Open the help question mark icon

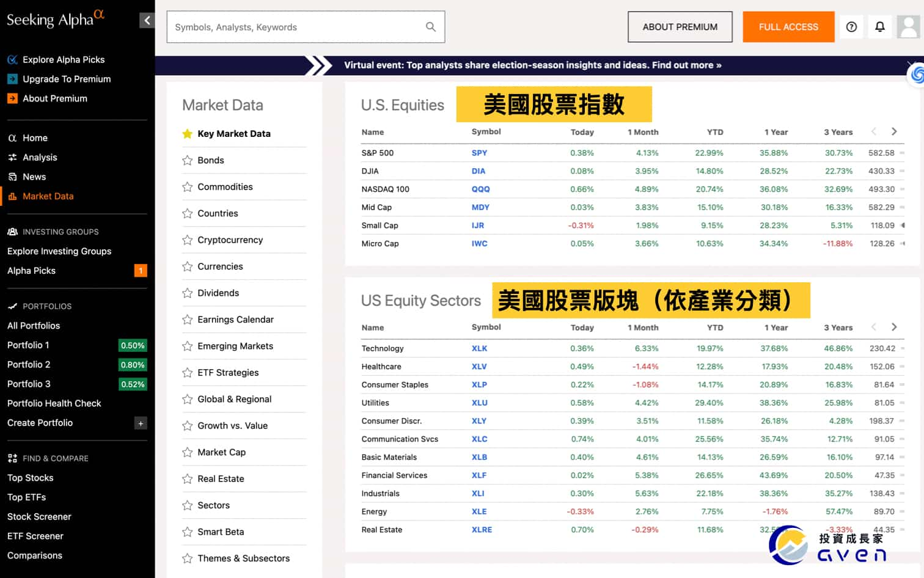(851, 27)
